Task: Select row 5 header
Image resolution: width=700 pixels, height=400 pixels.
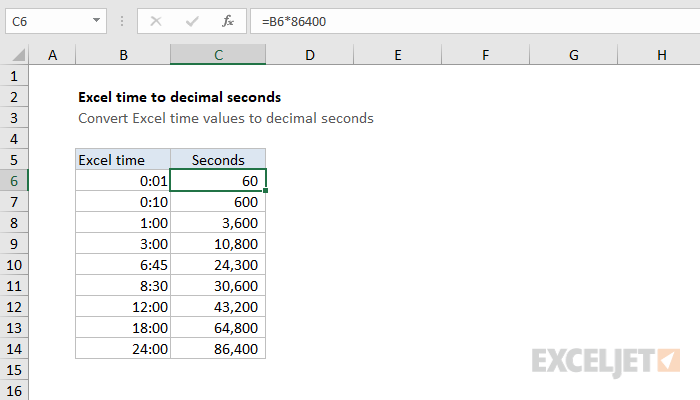Action: coord(14,160)
